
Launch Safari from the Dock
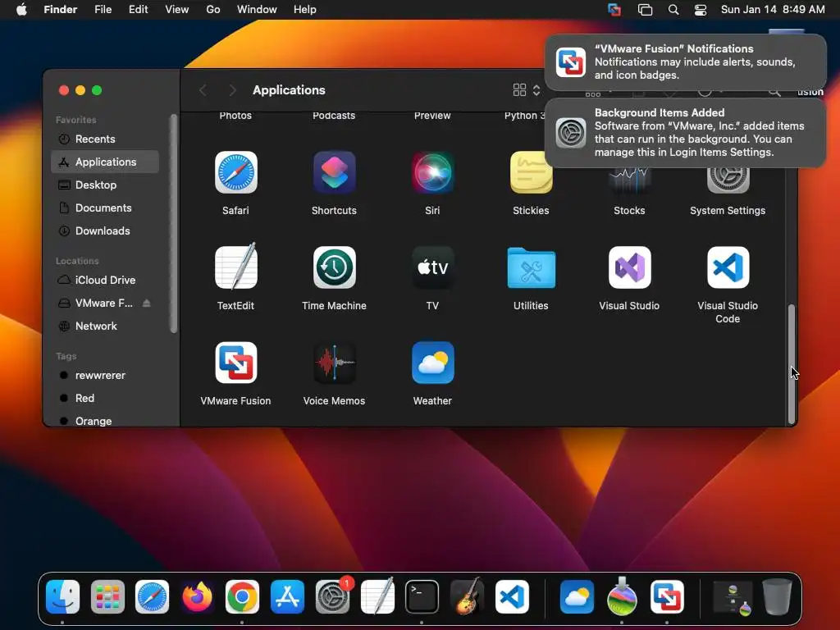pos(152,596)
